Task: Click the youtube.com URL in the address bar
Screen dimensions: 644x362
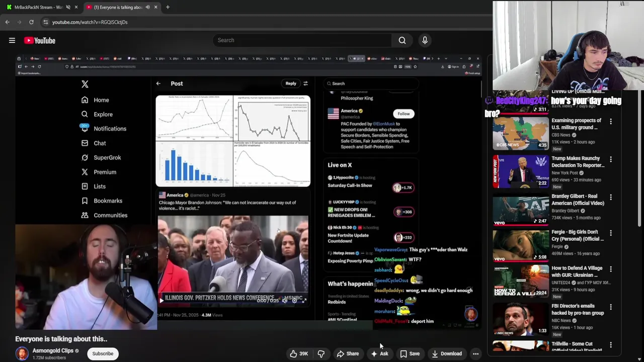Action: [90, 22]
